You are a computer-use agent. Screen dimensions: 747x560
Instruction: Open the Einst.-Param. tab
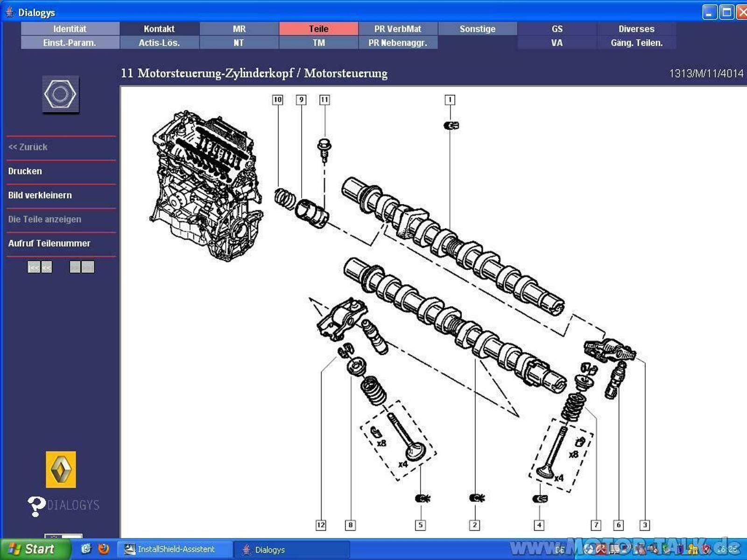point(70,42)
